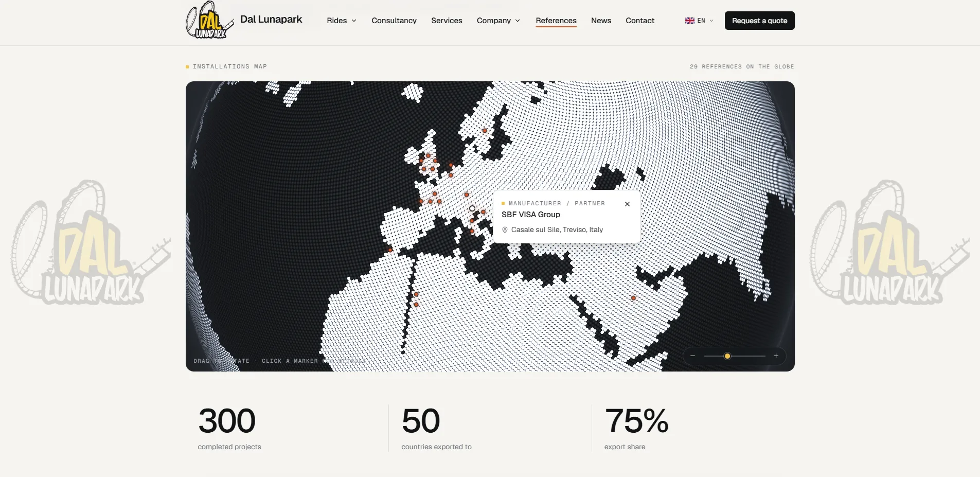Screen dimensions: 980x477
Task: Click the 29 REFERENCES ON THE GLOBE text
Action: (742, 66)
